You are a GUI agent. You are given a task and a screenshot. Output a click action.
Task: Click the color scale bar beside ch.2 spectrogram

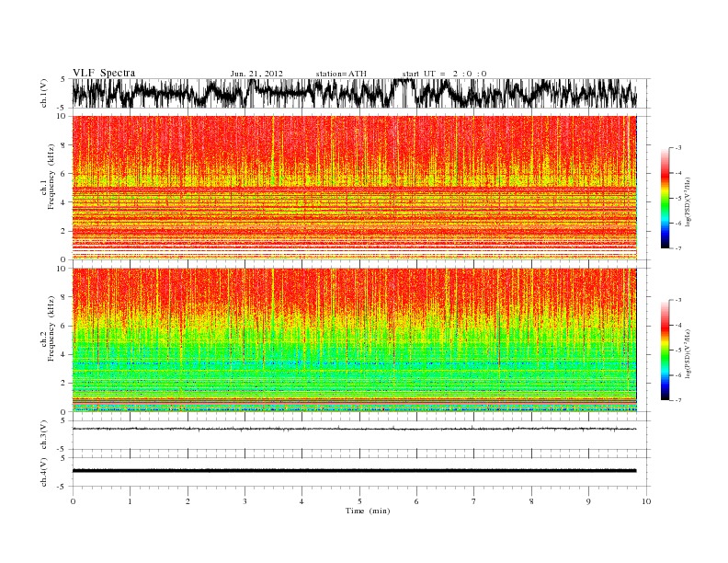click(665, 350)
